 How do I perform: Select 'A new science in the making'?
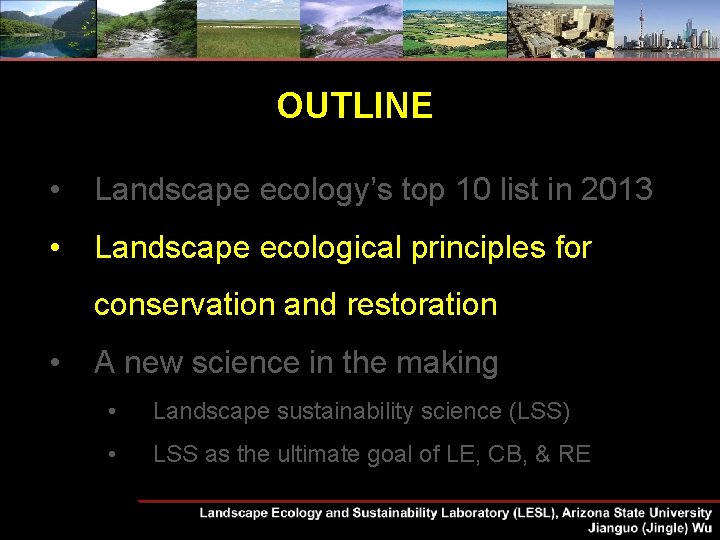pos(296,363)
